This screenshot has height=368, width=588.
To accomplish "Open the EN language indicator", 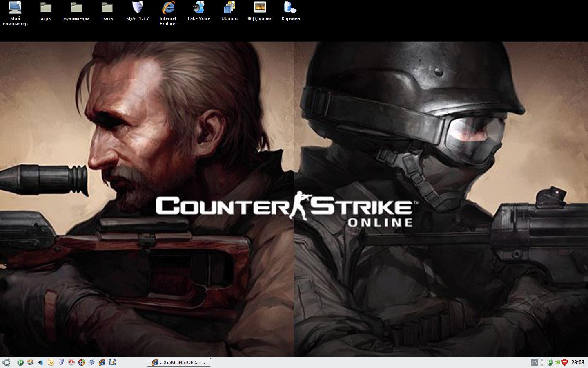I will 535,362.
